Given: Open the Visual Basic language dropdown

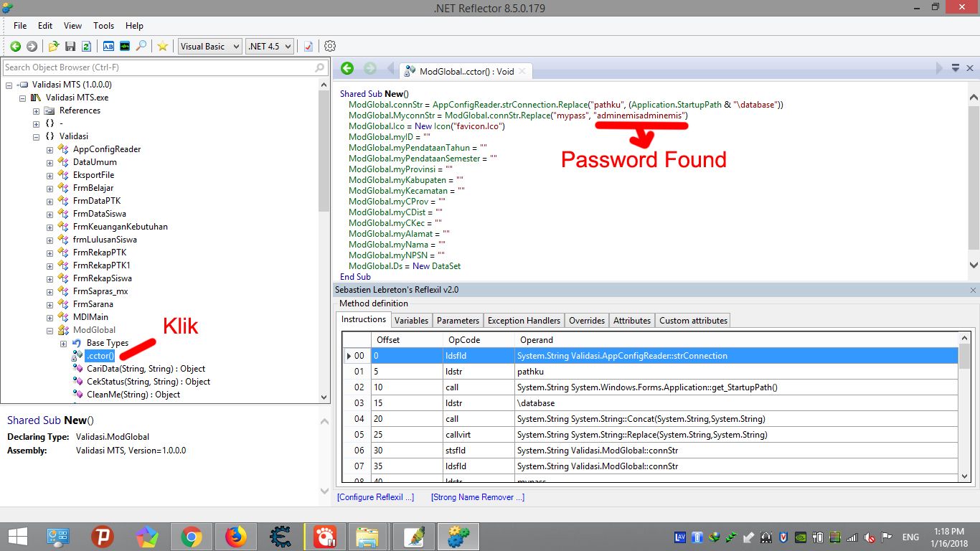Looking at the screenshot, I should coord(210,46).
